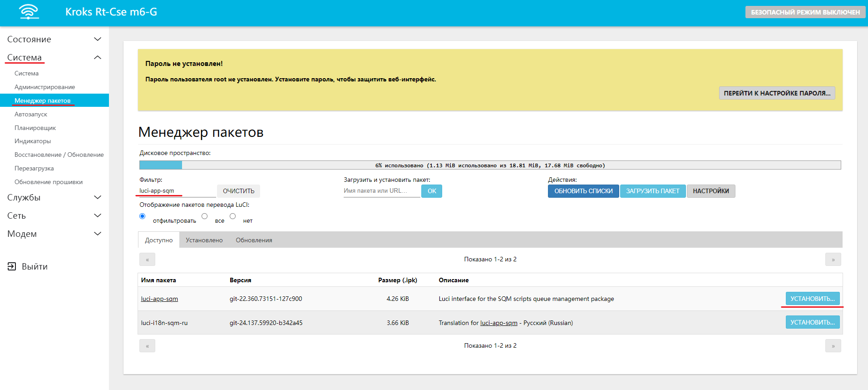Screen dimensions: 868x390
Task: Install the luci-app-sqm package
Action: [812, 299]
